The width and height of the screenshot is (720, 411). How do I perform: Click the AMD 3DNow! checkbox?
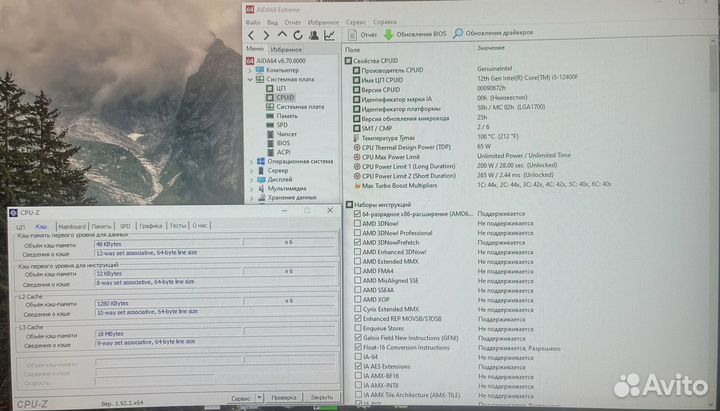point(357,223)
